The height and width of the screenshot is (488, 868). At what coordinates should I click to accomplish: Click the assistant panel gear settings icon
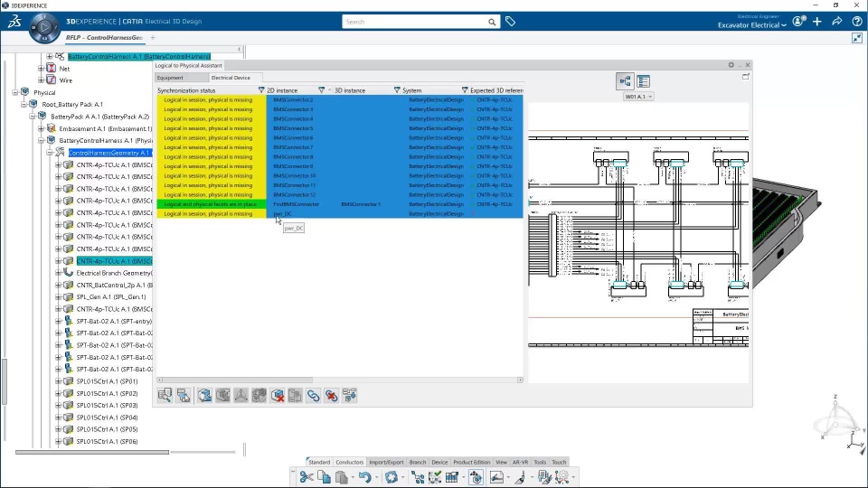point(731,65)
